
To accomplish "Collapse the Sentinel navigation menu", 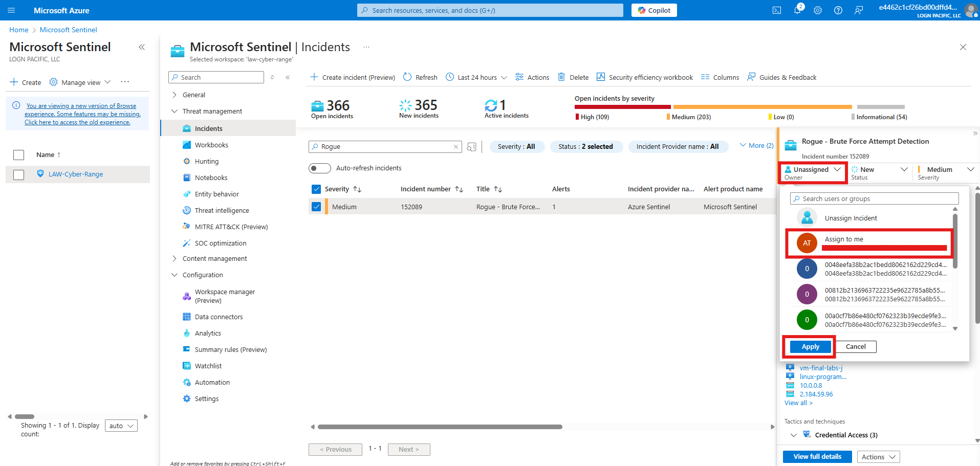I will point(288,77).
